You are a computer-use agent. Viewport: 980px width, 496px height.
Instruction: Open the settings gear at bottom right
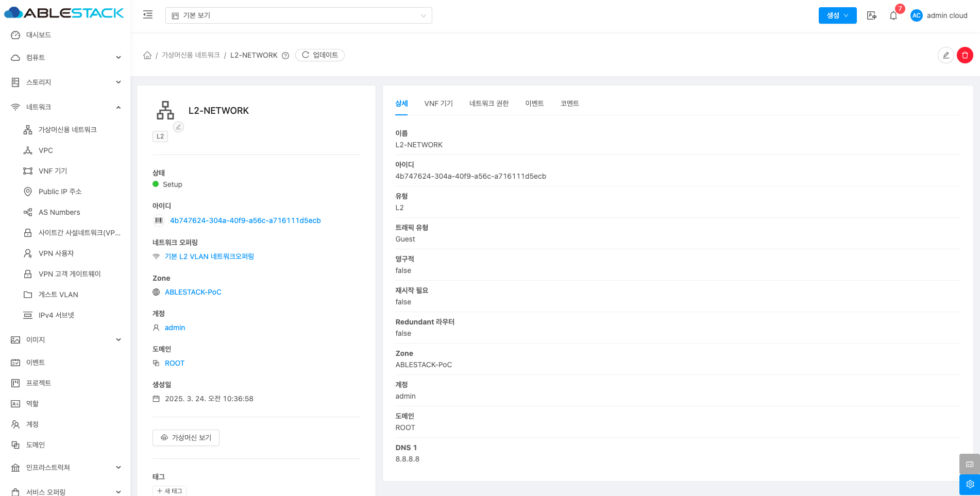969,484
